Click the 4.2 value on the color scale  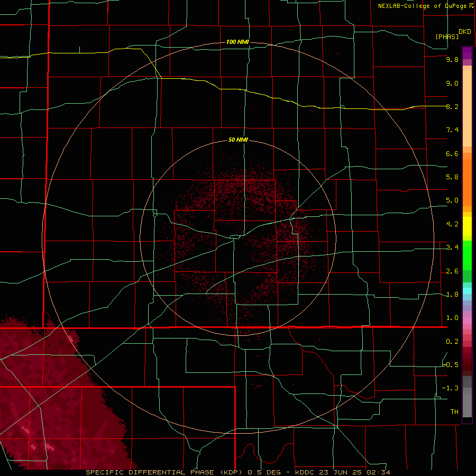coord(452,224)
